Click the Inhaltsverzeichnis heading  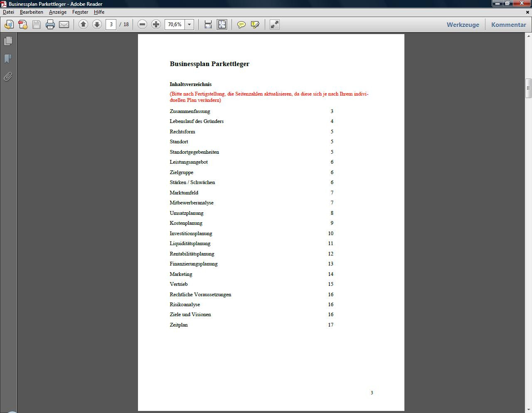tap(191, 84)
